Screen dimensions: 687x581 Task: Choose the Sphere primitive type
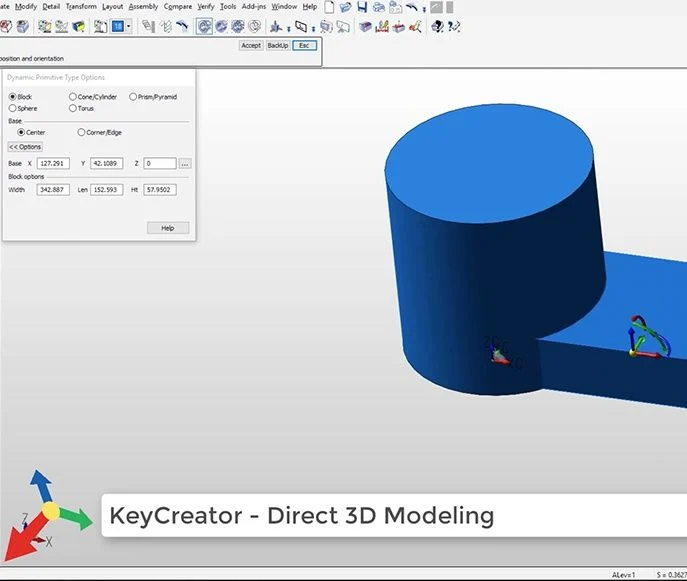click(x=13, y=108)
